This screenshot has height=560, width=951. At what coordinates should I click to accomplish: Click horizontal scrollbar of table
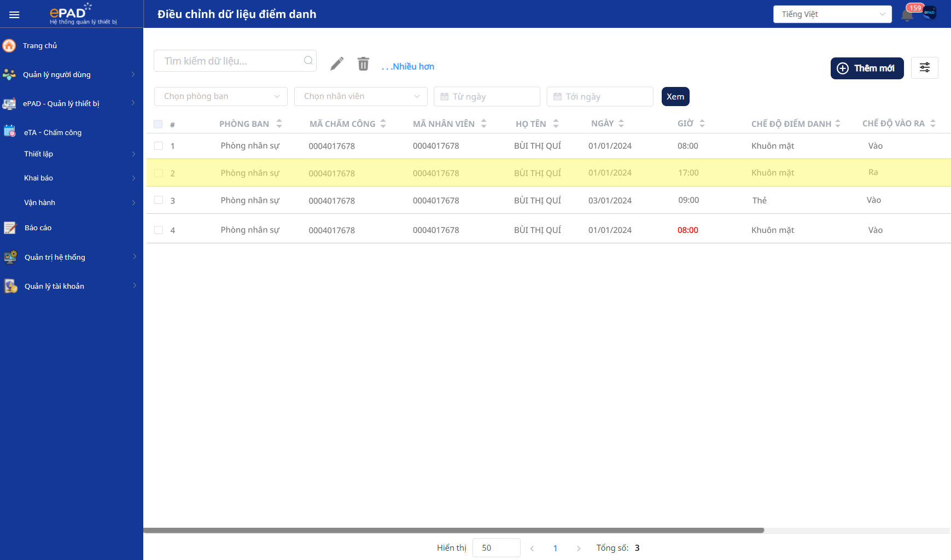453,530
